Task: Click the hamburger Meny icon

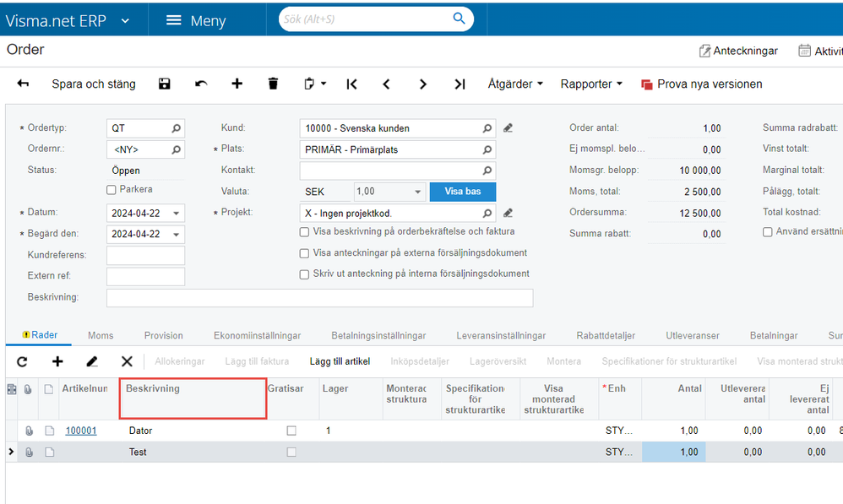Action: coord(174,20)
